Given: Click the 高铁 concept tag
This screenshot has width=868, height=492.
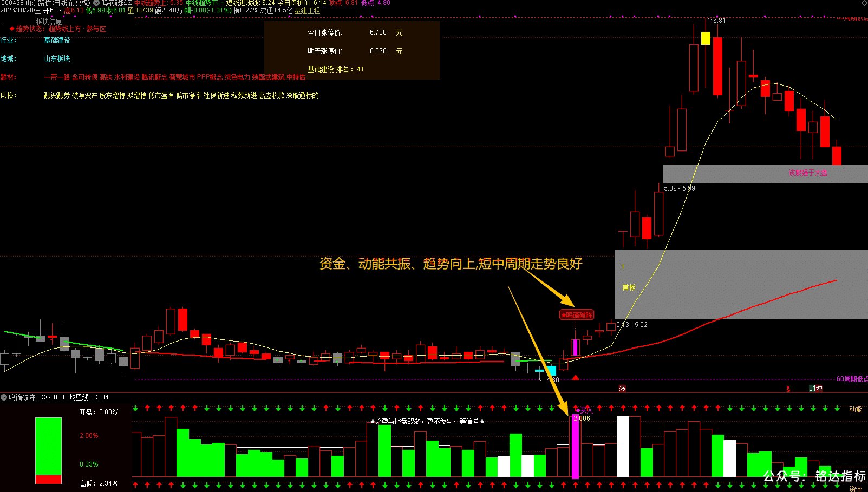Looking at the screenshot, I should point(106,77).
